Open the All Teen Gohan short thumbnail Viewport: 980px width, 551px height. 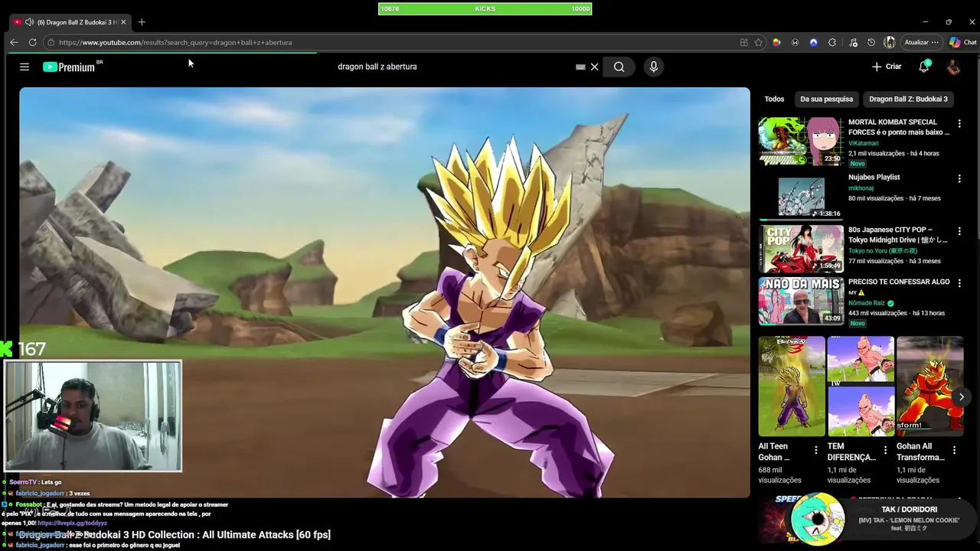pyautogui.click(x=792, y=386)
